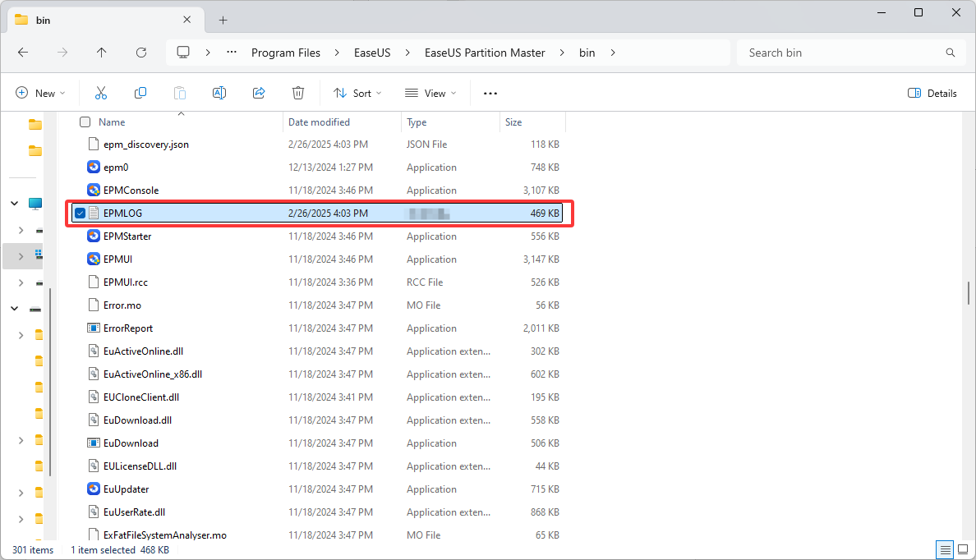Show hidden breadcrumb path with ellipsis
This screenshot has height=560, width=976.
[232, 53]
